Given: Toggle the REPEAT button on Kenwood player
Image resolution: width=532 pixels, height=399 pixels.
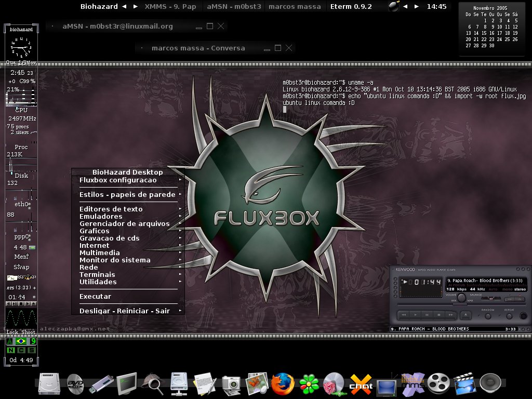Looking at the screenshot, I should click(x=509, y=316).
